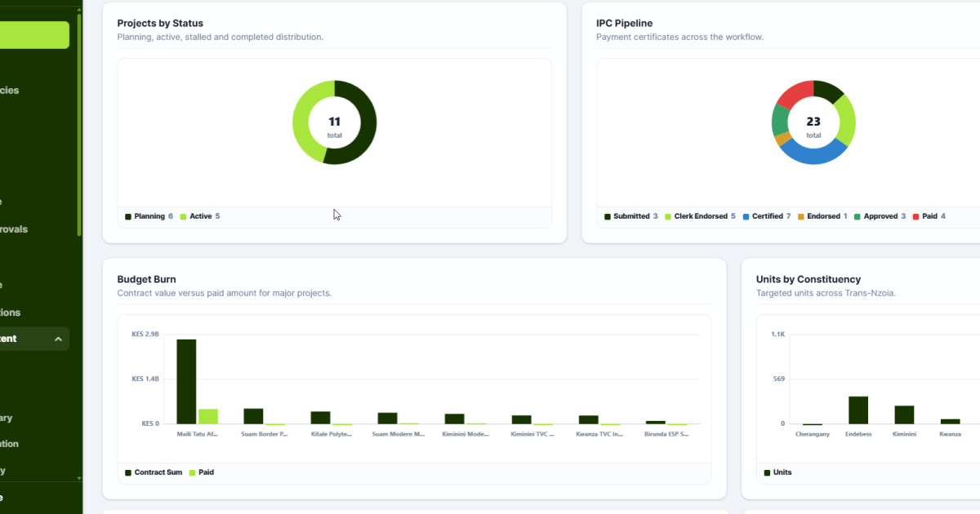Toggle the Clerk Endorsed legend entry
The height and width of the screenshot is (514, 980).
[x=700, y=216]
